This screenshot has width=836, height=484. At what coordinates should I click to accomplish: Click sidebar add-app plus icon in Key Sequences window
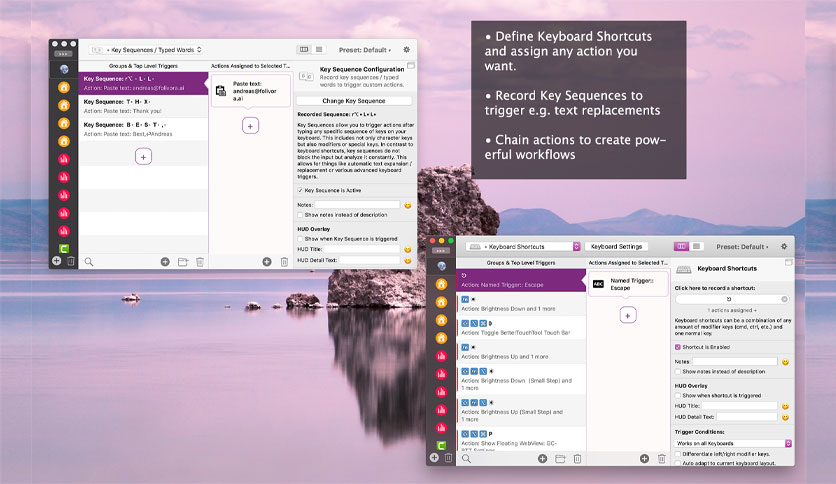coord(57,261)
